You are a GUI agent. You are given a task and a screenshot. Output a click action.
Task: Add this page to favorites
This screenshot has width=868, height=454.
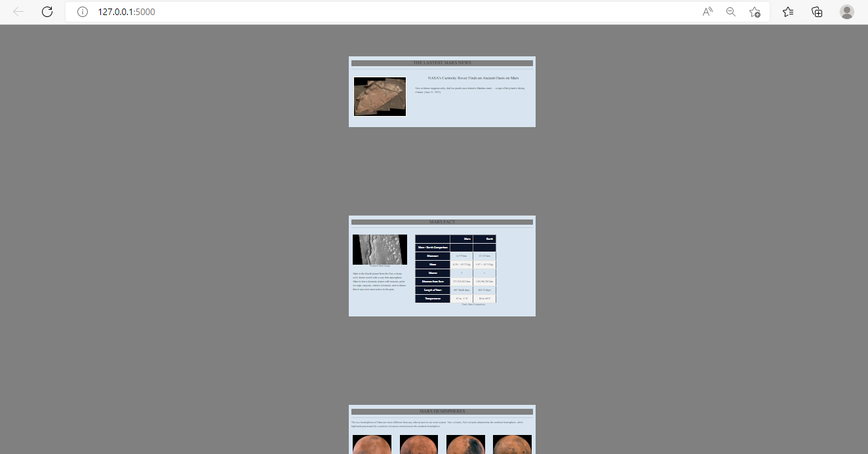click(755, 12)
